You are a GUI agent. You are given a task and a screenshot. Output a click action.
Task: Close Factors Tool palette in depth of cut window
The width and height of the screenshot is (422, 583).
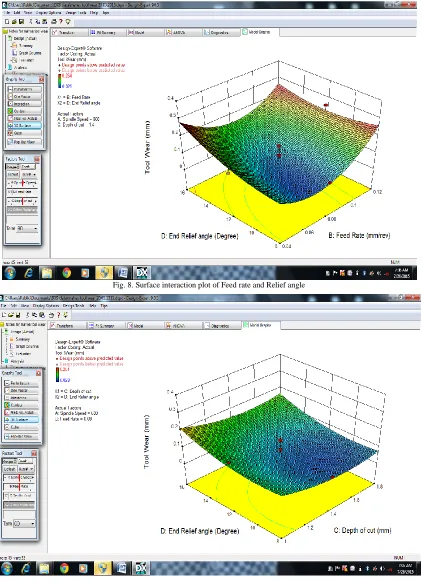(x=34, y=453)
